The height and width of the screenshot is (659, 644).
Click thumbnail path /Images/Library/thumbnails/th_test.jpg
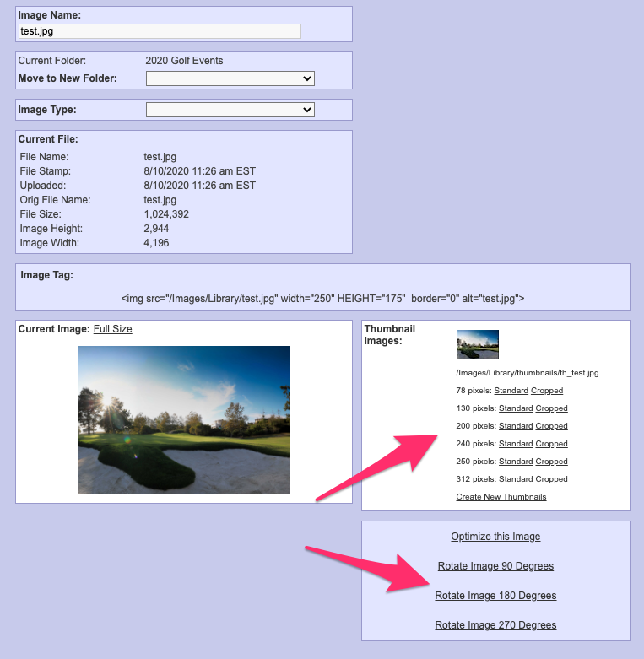pyautogui.click(x=528, y=373)
